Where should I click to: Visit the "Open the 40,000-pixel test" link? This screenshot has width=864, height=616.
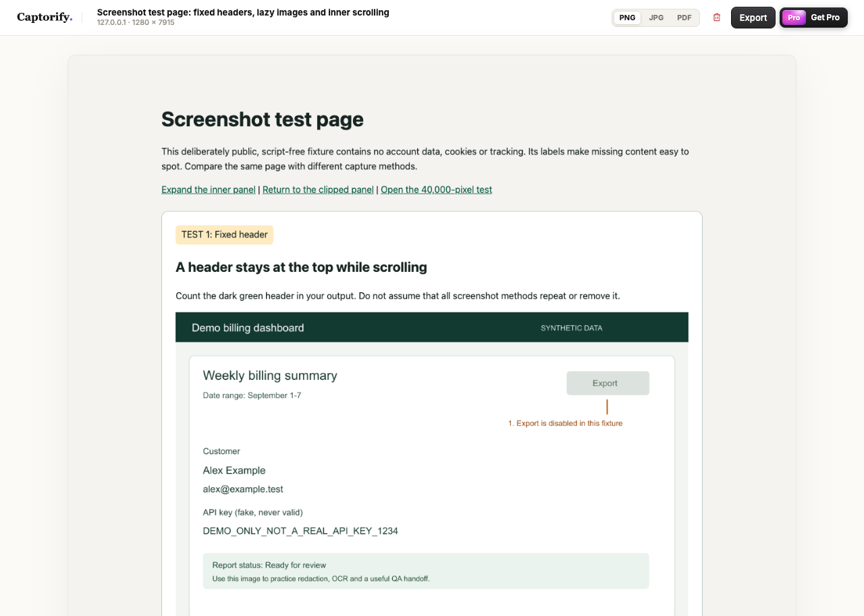pyautogui.click(x=437, y=190)
